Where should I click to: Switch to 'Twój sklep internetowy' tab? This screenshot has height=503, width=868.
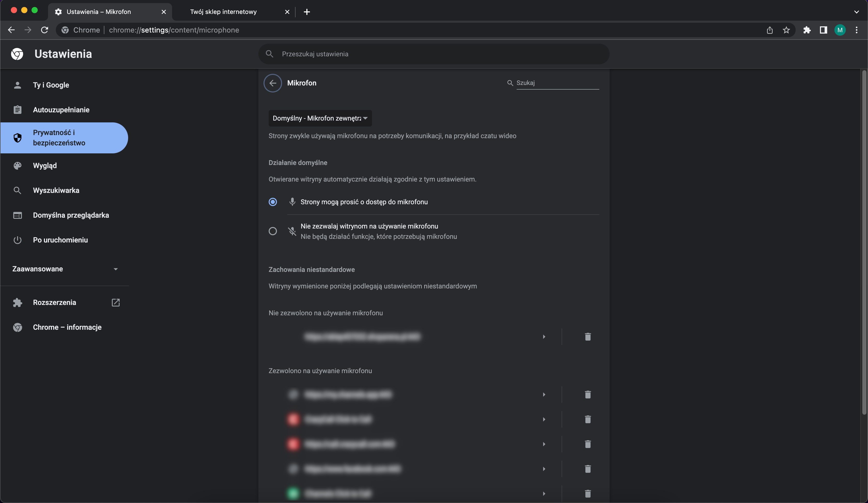[223, 12]
